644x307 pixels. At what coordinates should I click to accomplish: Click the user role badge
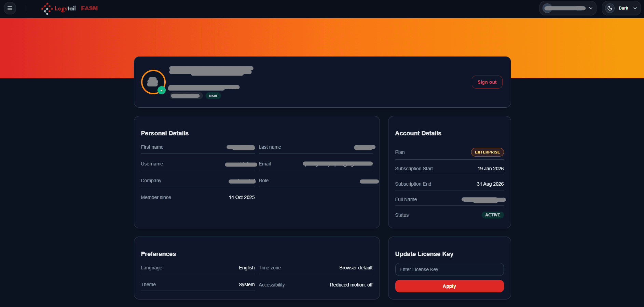coord(213,96)
